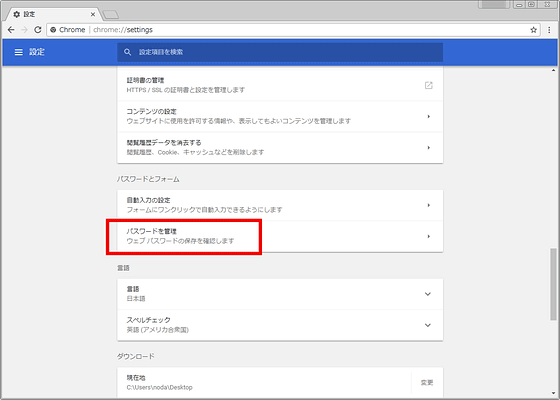Open Chrome's three-dot menu
This screenshot has height=400, width=560.
coord(549,30)
